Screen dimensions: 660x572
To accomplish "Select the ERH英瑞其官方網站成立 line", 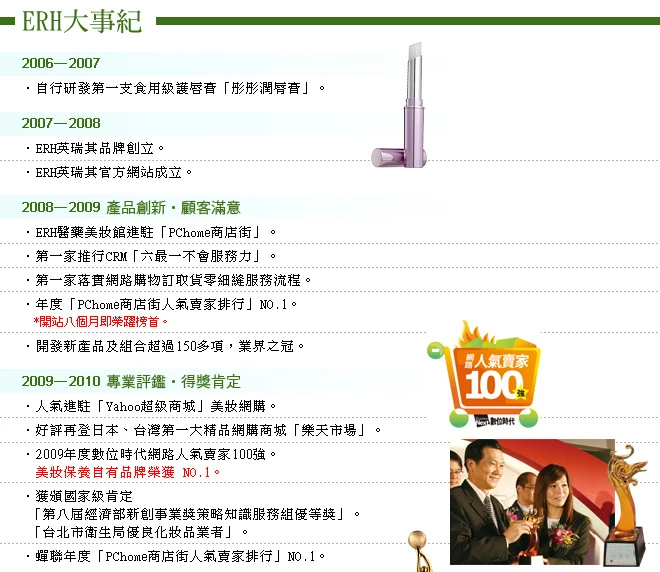I will pyautogui.click(x=109, y=172).
